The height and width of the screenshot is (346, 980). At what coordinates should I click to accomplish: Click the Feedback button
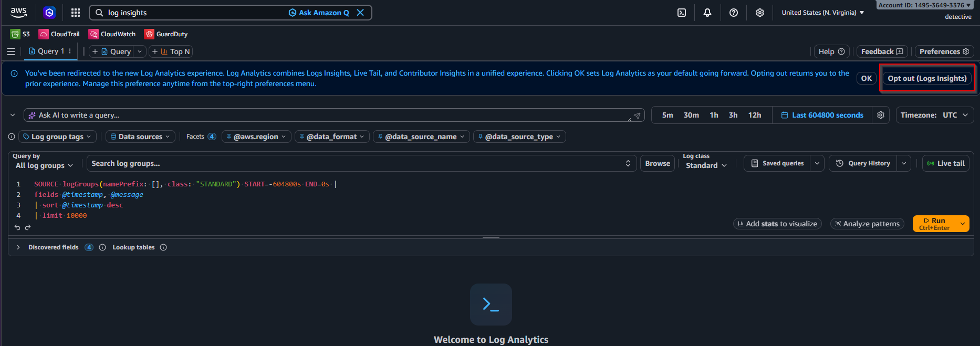[x=882, y=51]
